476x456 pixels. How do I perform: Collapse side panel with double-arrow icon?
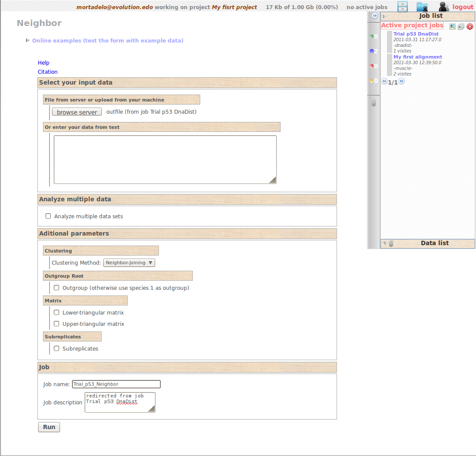pyautogui.click(x=374, y=16)
